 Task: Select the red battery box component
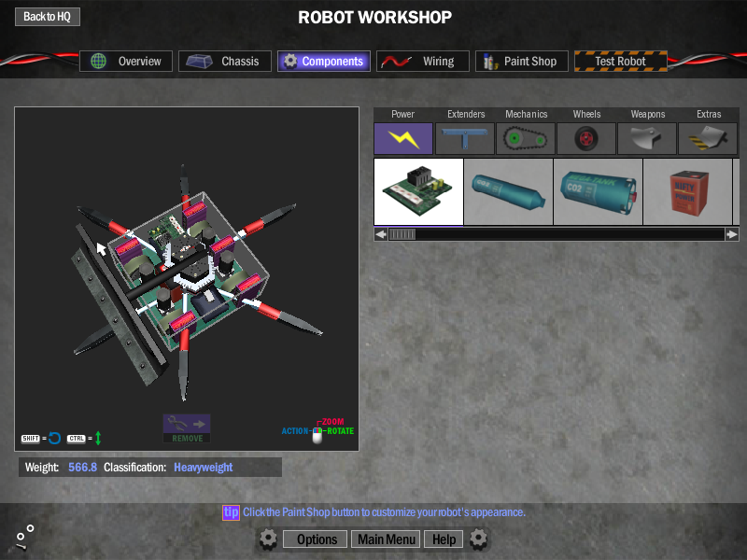(x=687, y=191)
